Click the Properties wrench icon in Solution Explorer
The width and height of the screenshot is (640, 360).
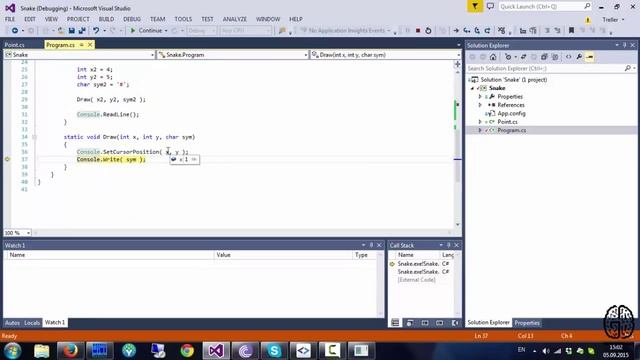click(x=579, y=57)
